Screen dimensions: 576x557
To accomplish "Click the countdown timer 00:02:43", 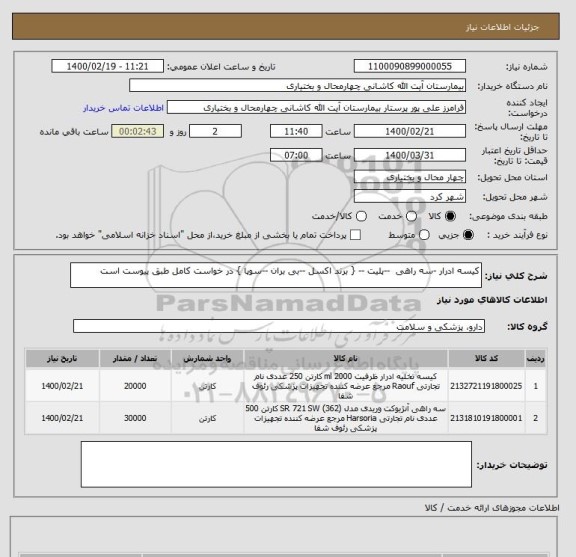I will (137, 131).
